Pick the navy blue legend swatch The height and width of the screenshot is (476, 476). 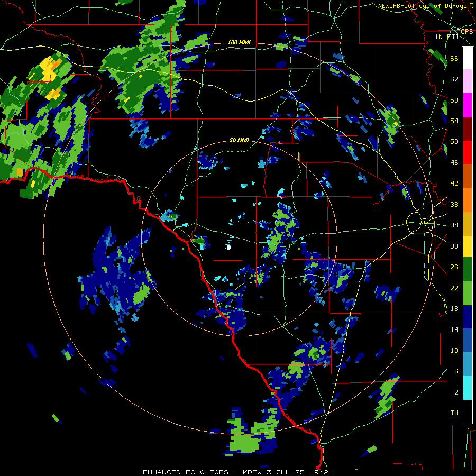pyautogui.click(x=467, y=317)
